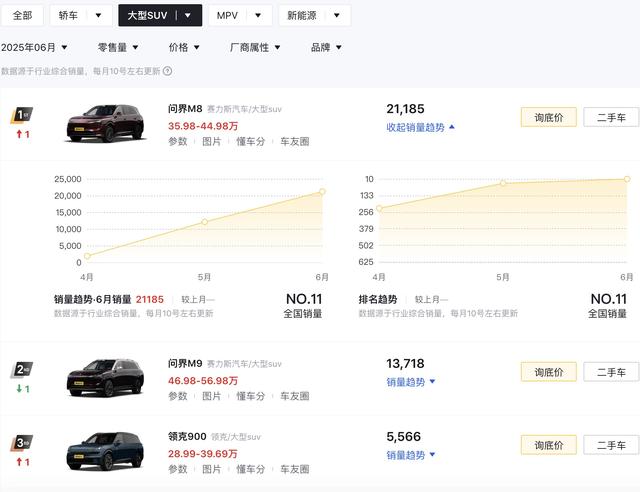Click 询底价 button for 问界M8
640x492 pixels.
[x=549, y=118]
